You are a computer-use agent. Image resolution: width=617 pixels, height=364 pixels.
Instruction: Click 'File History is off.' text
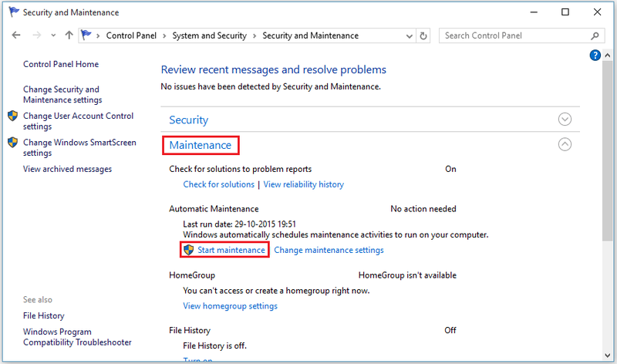(214, 346)
